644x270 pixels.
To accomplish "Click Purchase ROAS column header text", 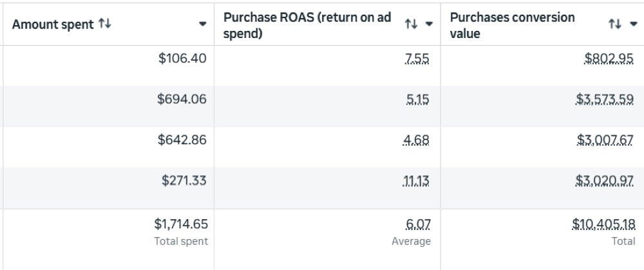I will (x=307, y=25).
